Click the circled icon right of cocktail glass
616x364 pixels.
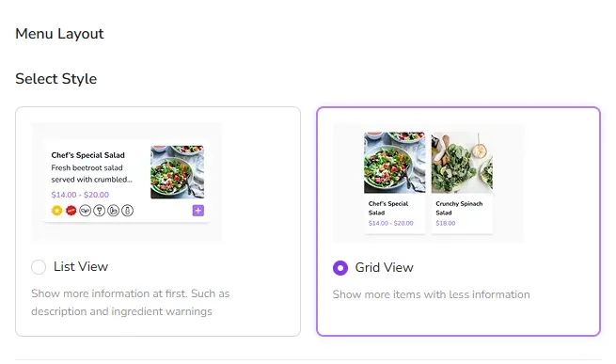(x=114, y=211)
